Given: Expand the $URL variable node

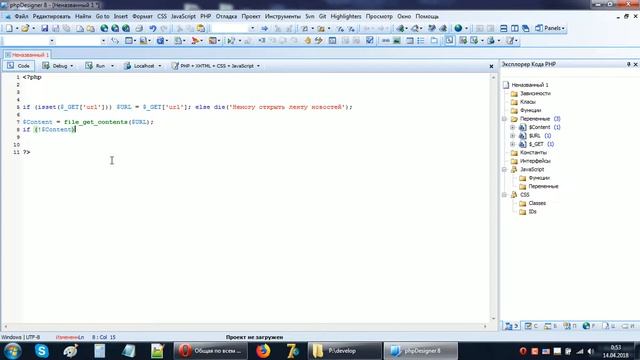Looking at the screenshot, I should tap(513, 136).
